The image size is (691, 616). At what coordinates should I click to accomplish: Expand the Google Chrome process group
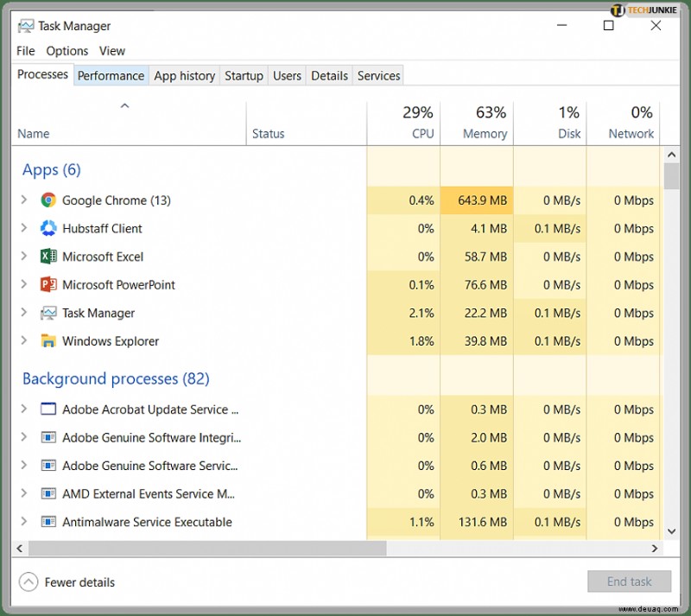click(24, 200)
